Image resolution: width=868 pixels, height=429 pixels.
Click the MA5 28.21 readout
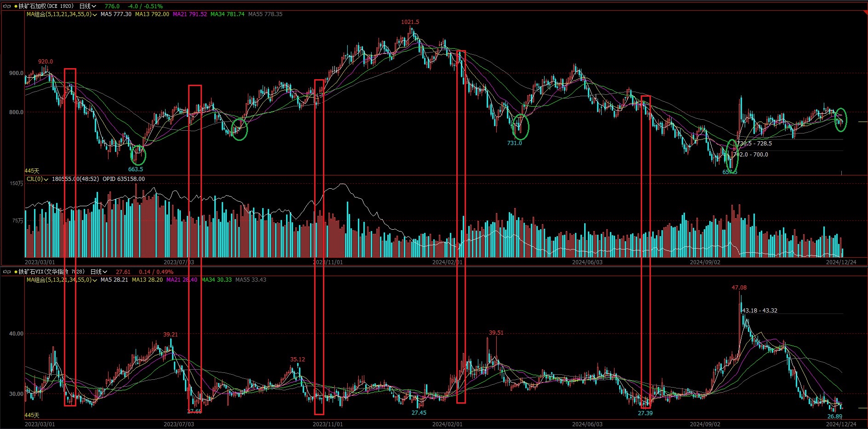[115, 280]
